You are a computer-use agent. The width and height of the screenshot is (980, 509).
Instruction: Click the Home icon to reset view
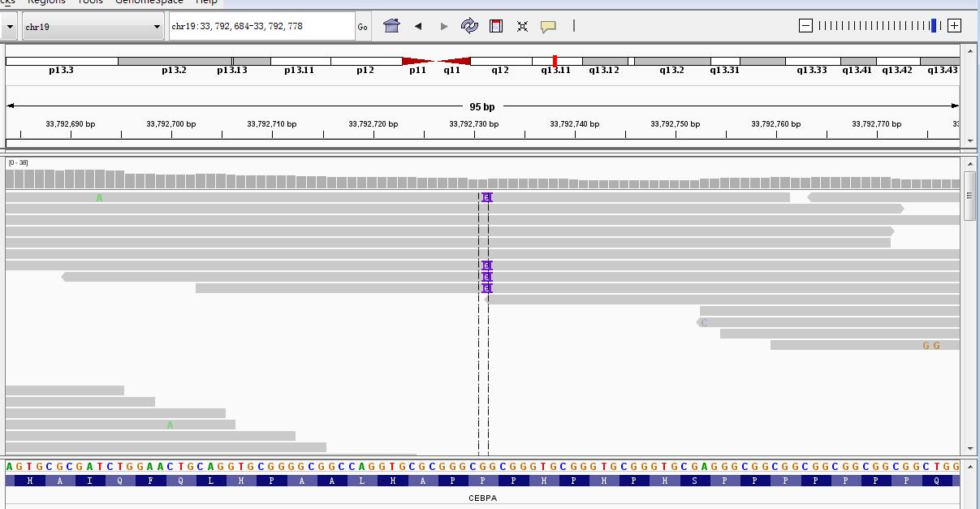(391, 25)
